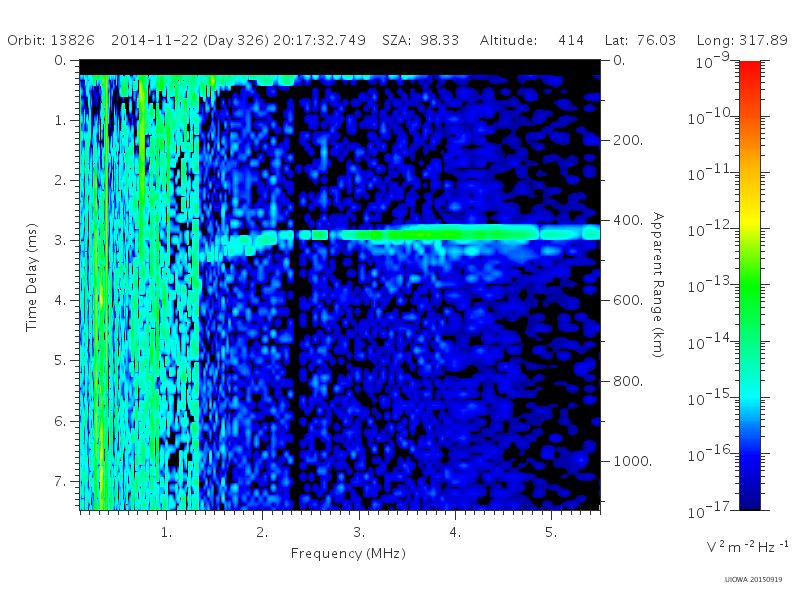Click the yellow region of the color bar
Viewport: 800px width, 600px height.
pos(750,217)
